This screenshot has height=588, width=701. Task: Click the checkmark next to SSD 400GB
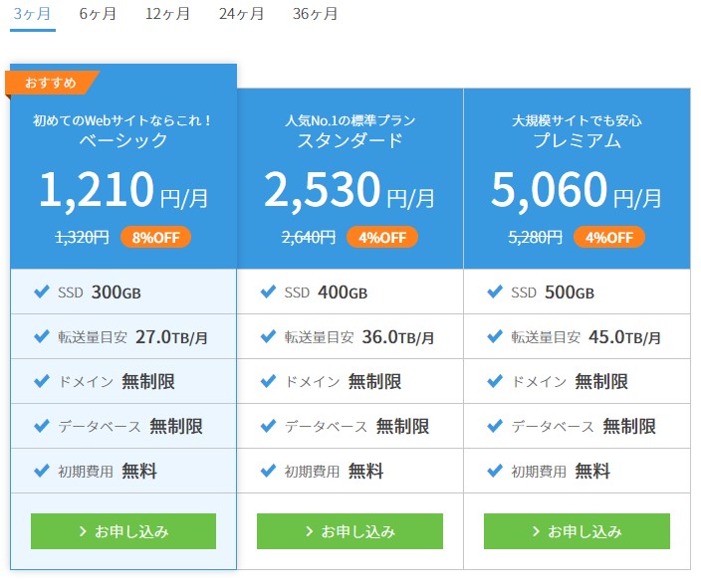pyautogui.click(x=268, y=292)
